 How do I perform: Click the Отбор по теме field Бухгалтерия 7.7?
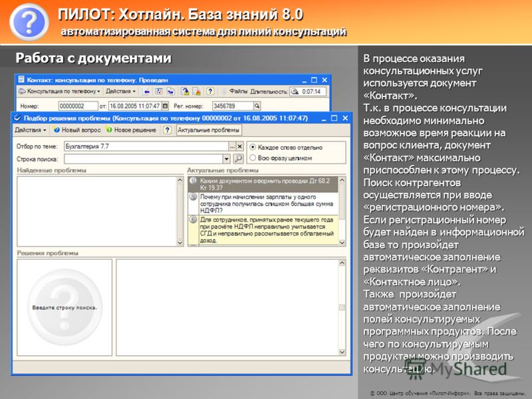pos(146,146)
